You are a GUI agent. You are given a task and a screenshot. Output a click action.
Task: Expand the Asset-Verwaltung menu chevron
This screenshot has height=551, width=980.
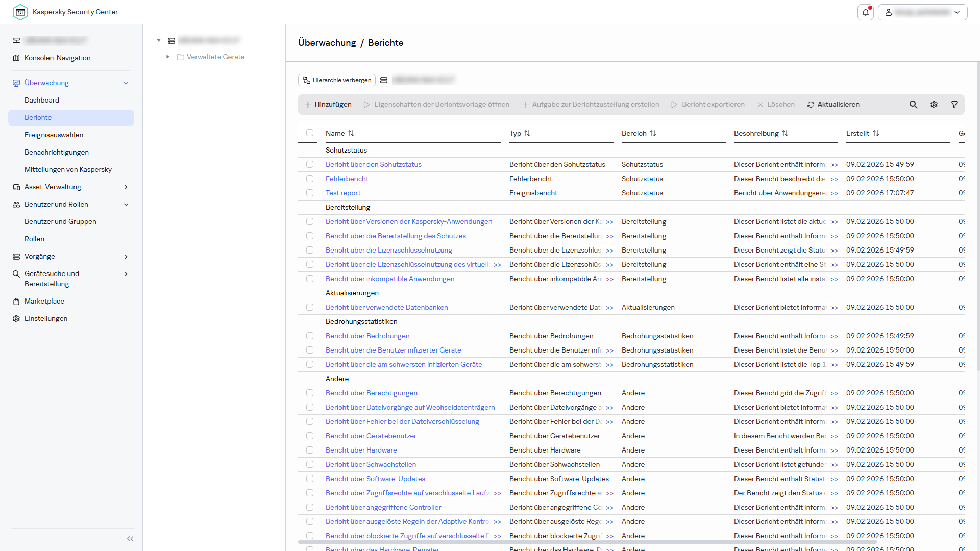tap(126, 187)
